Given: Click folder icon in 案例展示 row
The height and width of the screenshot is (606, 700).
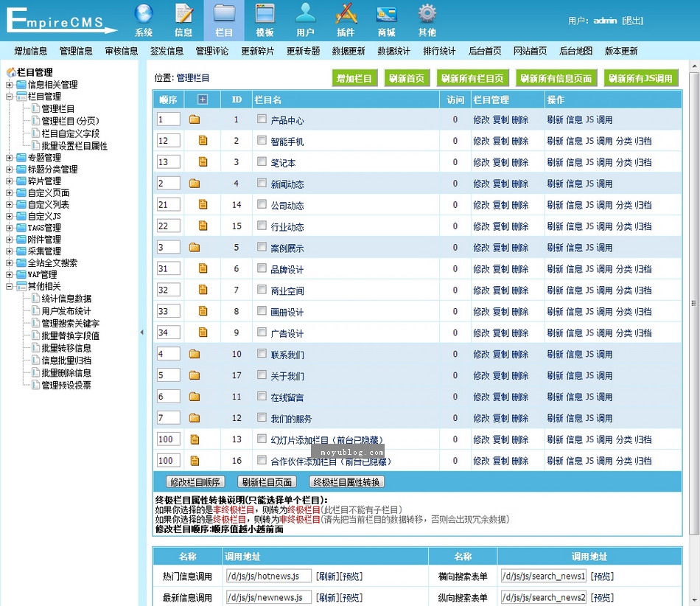Looking at the screenshot, I should (x=195, y=248).
